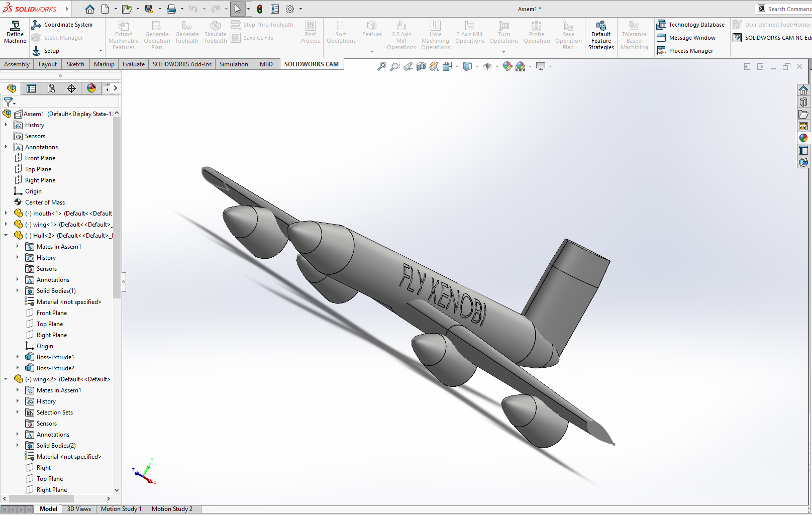This screenshot has height=515, width=812.
Task: Open the Setup dropdown arrow
Action: pyautogui.click(x=100, y=51)
